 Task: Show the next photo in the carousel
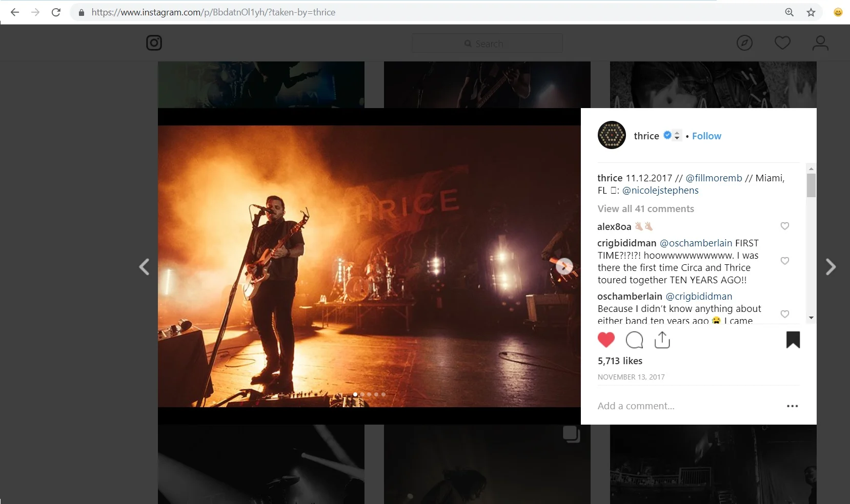[x=564, y=266]
